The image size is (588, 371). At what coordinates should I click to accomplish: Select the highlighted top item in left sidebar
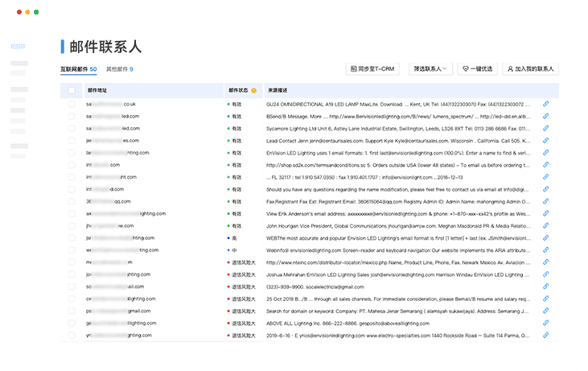[x=19, y=47]
